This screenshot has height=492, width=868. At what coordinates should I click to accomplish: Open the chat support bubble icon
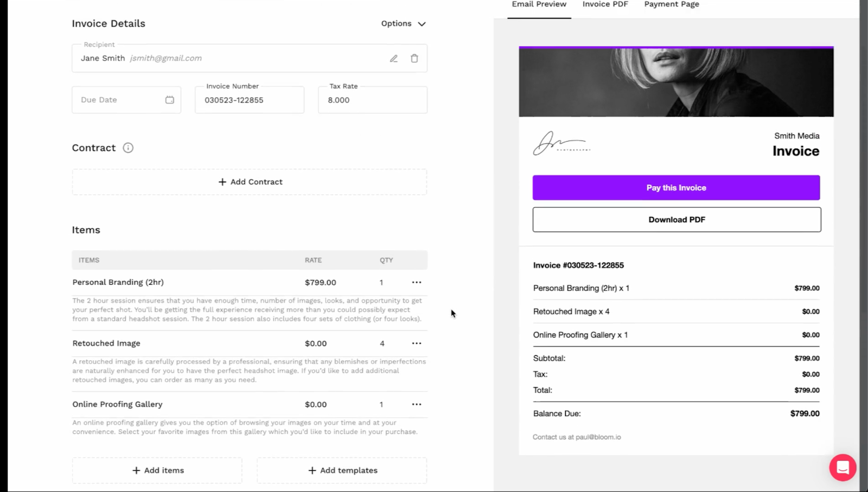[843, 467]
